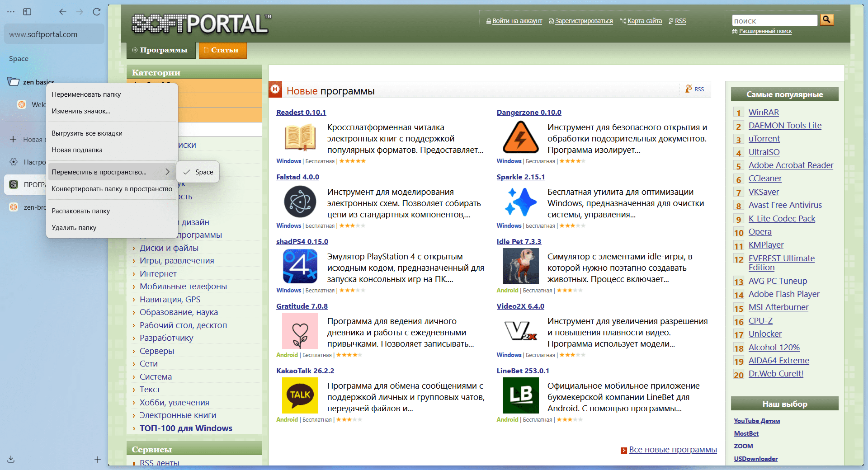Choose Переименовать папку from context menu
This screenshot has height=470, width=868.
click(111, 94)
